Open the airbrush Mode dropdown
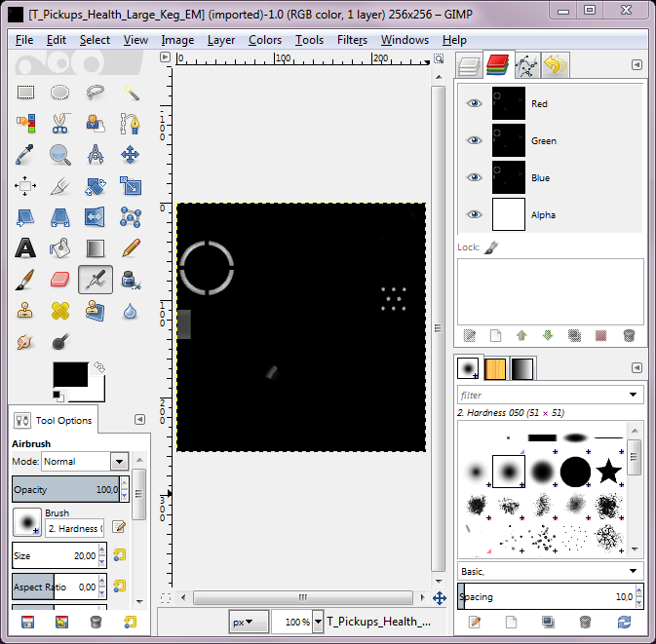Screen dimensions: 656x644 pyautogui.click(x=119, y=462)
